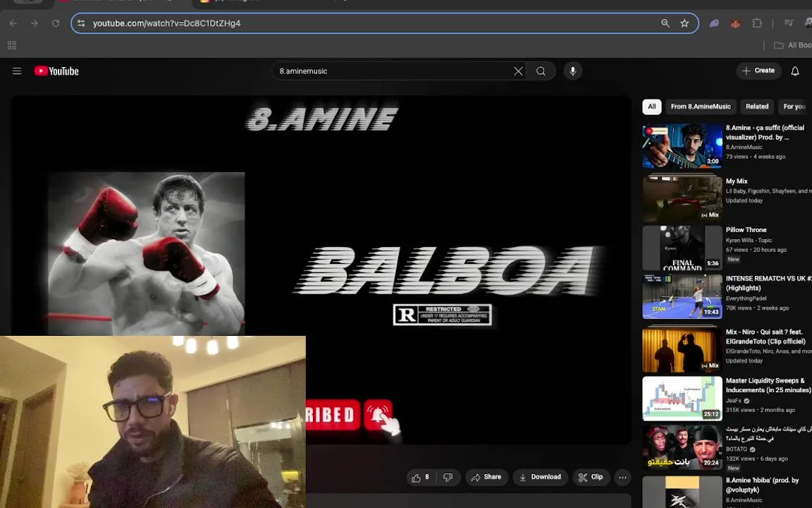The width and height of the screenshot is (812, 508).
Task: Go back with the browser back arrow
Action: [x=13, y=23]
